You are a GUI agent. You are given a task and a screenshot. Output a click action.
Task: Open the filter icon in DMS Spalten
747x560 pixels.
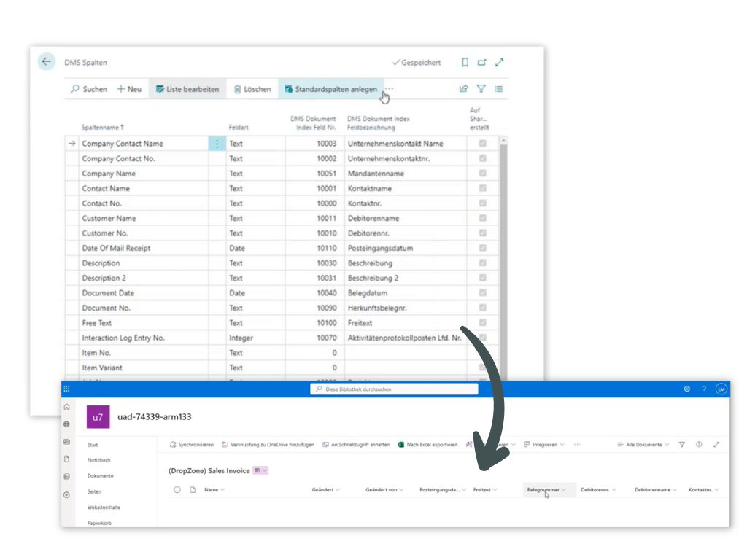click(481, 88)
